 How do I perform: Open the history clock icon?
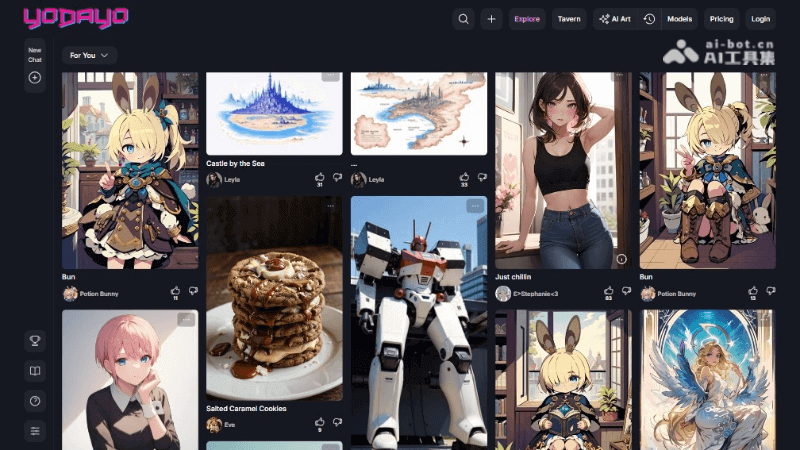649,19
